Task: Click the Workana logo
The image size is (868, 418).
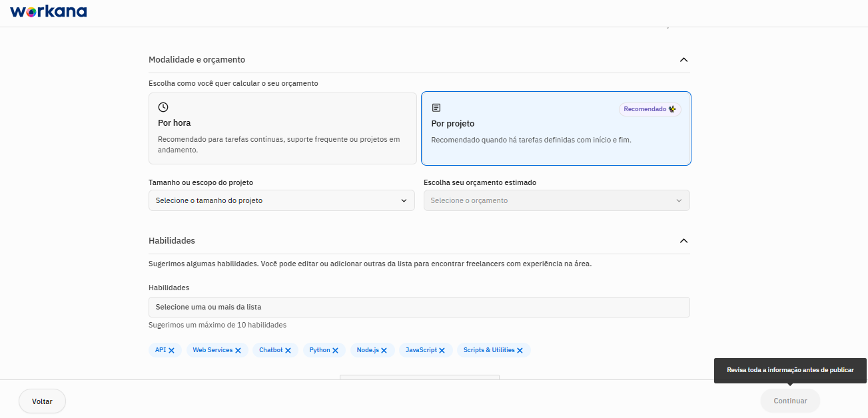Action: pos(49,11)
